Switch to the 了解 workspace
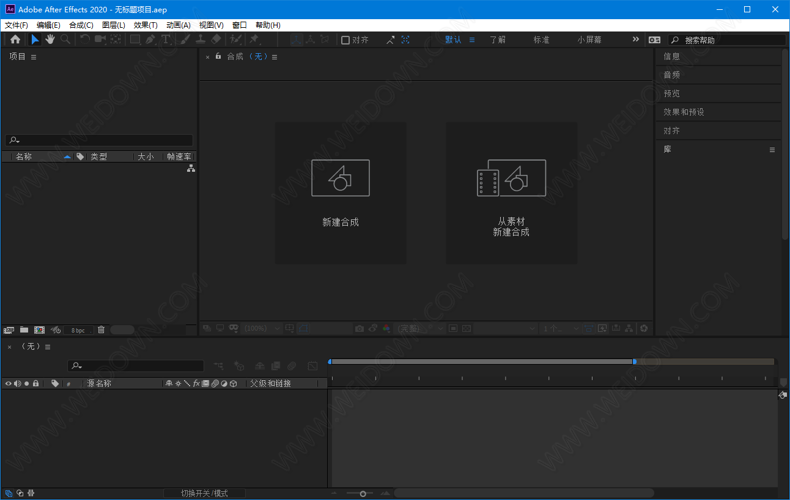Viewport: 790px width, 500px height. pyautogui.click(x=497, y=40)
